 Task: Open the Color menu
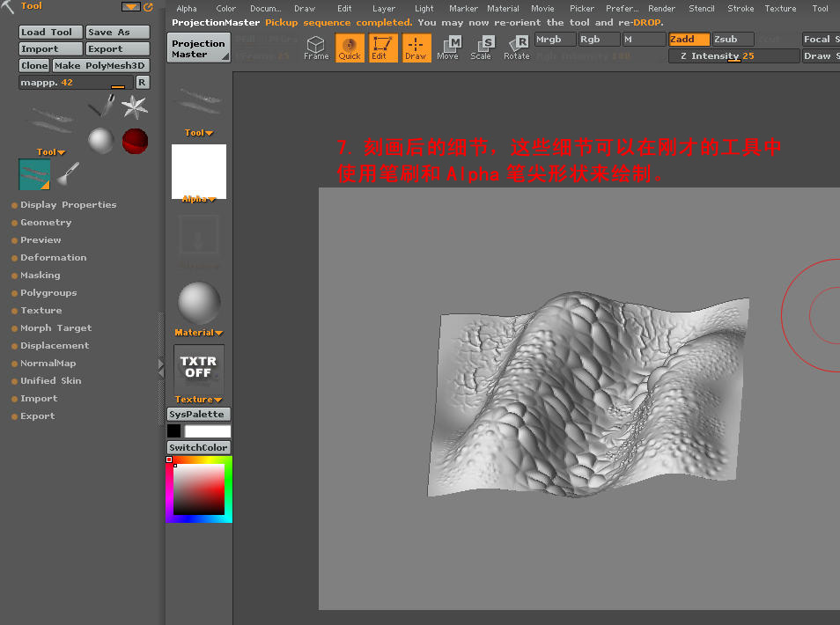click(x=225, y=9)
